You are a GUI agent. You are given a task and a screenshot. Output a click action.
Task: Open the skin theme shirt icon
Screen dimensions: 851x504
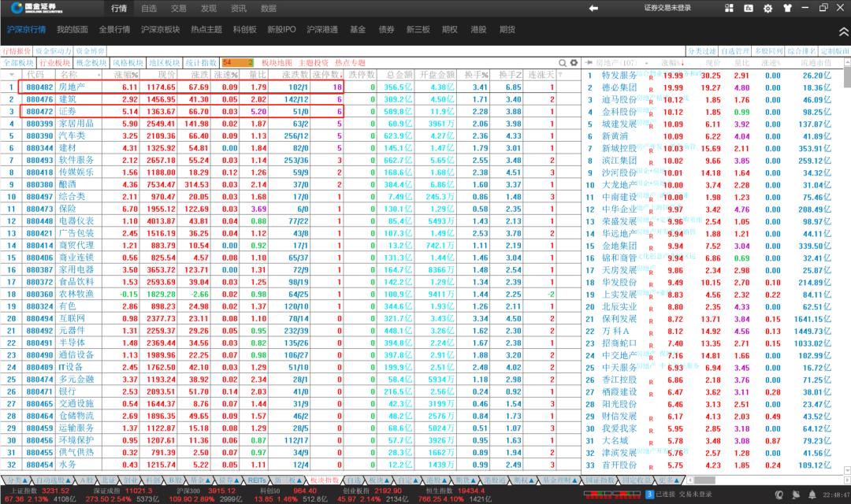click(786, 9)
